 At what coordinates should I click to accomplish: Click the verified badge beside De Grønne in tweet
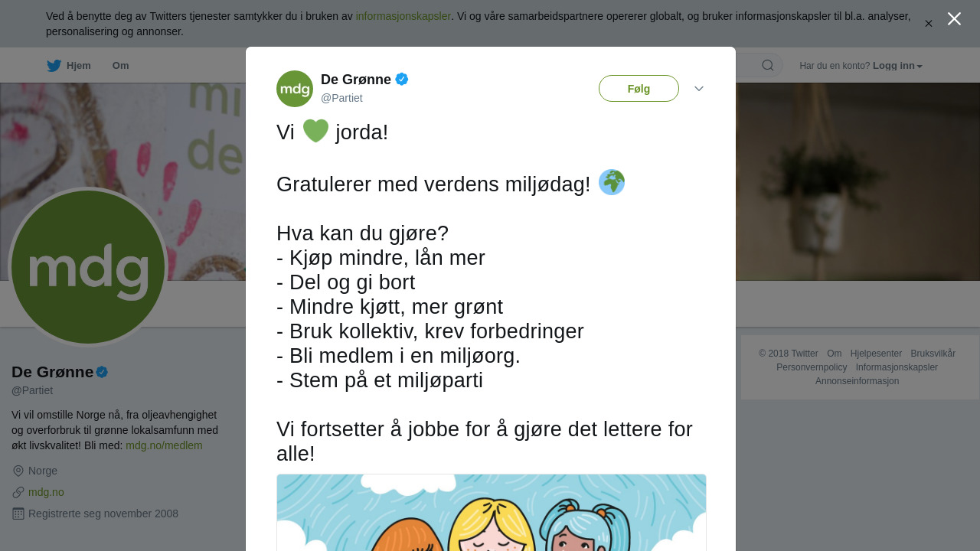pos(402,79)
